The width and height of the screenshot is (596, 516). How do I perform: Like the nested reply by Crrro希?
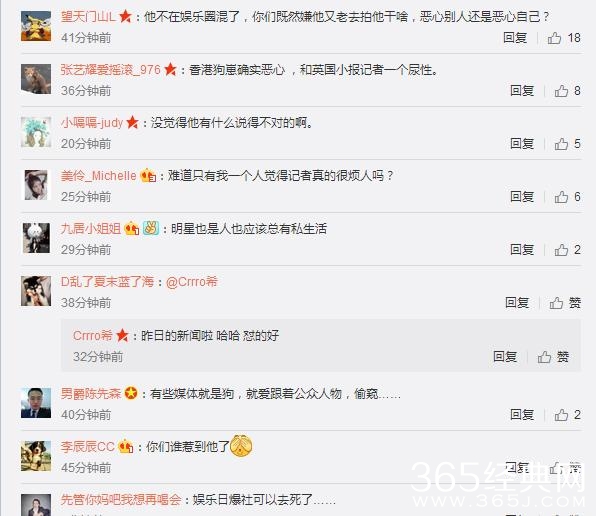coord(553,357)
